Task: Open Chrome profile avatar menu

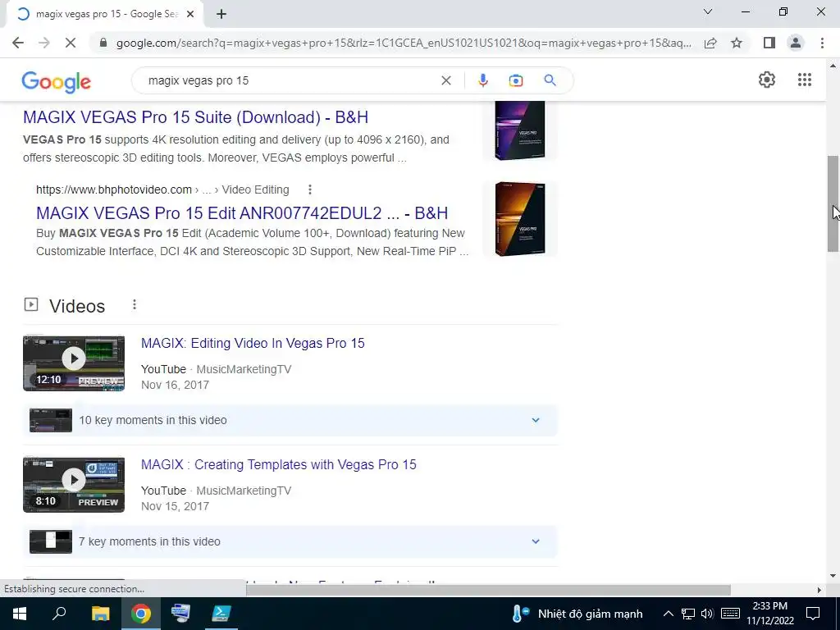Action: [x=796, y=43]
